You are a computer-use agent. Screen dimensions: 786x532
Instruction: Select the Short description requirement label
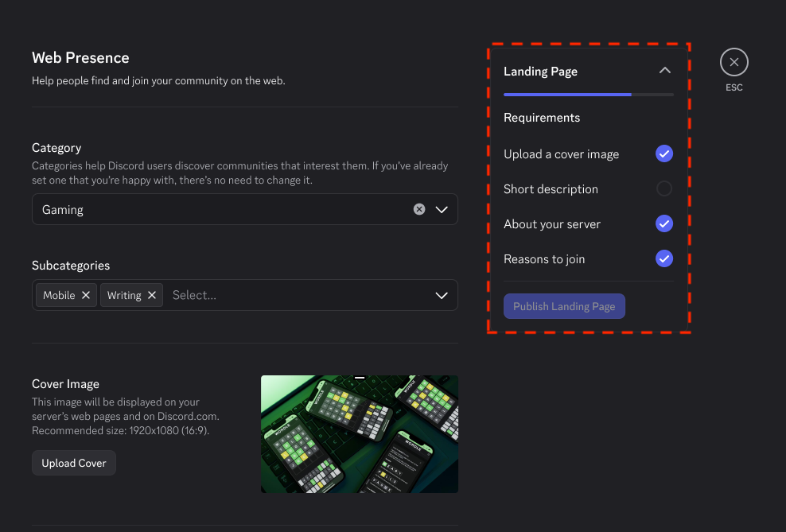pos(551,188)
